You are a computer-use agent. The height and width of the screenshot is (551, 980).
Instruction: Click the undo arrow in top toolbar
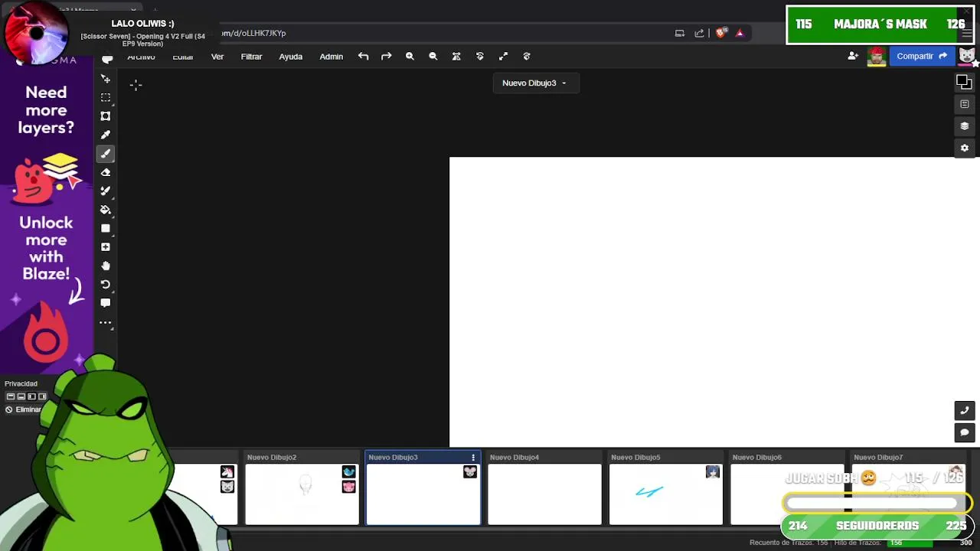[363, 57]
